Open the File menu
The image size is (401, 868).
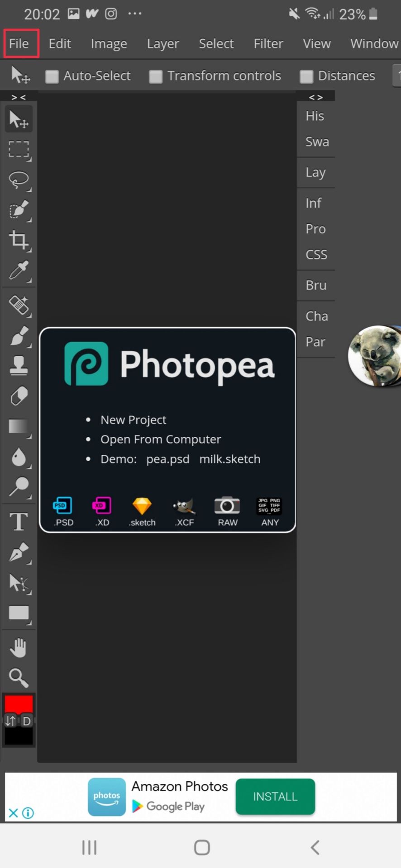click(x=19, y=43)
